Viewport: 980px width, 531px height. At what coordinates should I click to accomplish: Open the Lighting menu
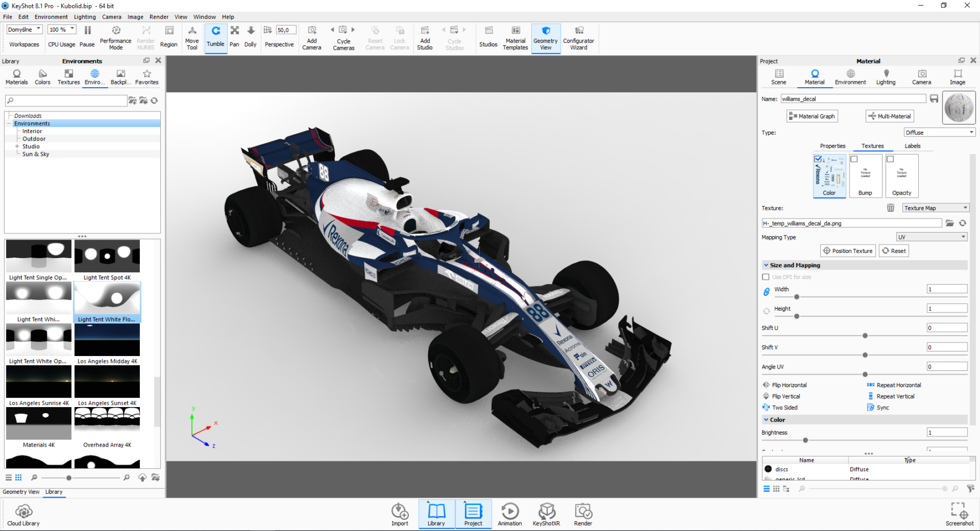tap(85, 17)
